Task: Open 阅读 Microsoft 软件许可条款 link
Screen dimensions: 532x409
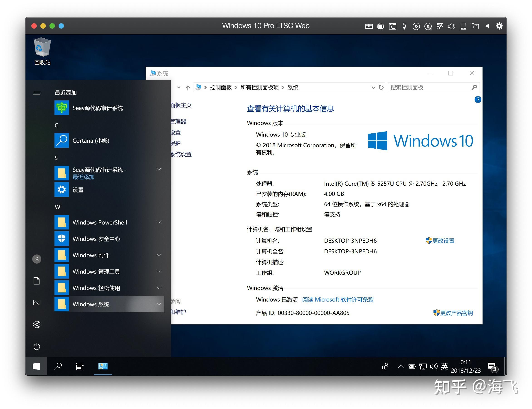Action: point(337,299)
